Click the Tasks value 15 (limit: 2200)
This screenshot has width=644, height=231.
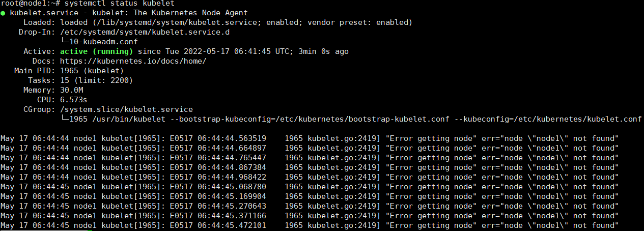point(97,80)
